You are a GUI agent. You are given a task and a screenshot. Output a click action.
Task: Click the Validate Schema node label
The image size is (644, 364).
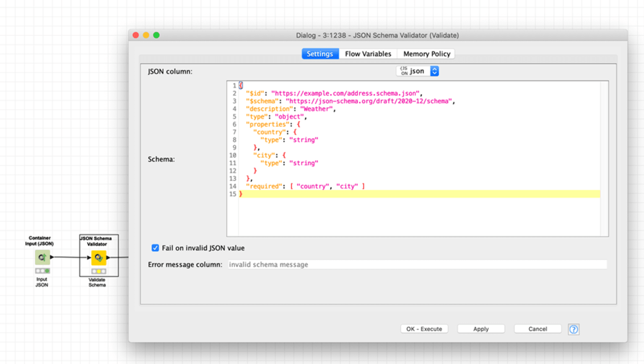tap(97, 282)
